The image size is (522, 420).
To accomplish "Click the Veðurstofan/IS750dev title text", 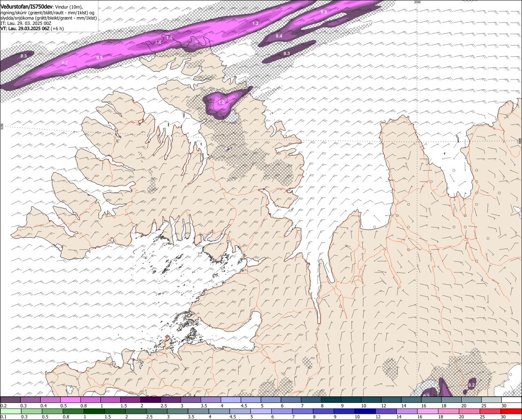I will (27, 6).
